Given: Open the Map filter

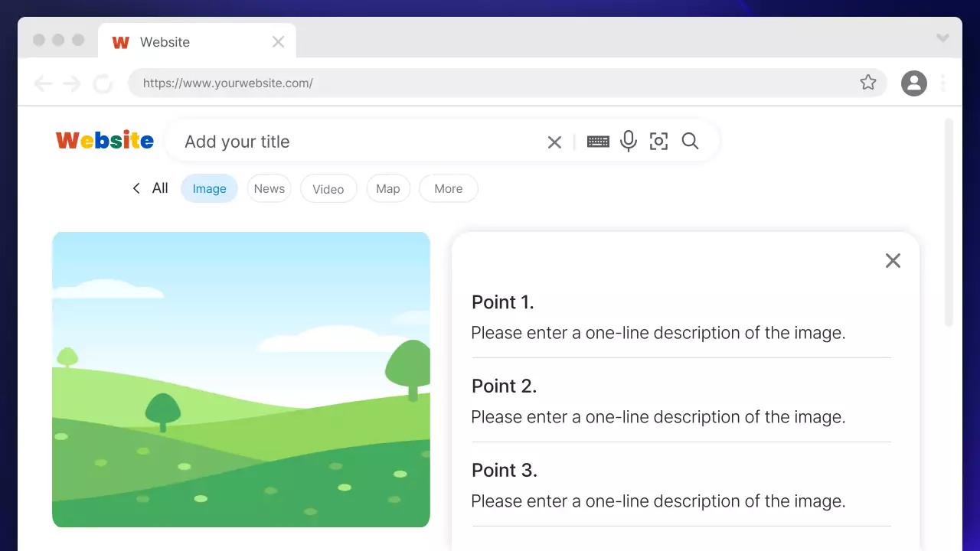Looking at the screenshot, I should (387, 189).
